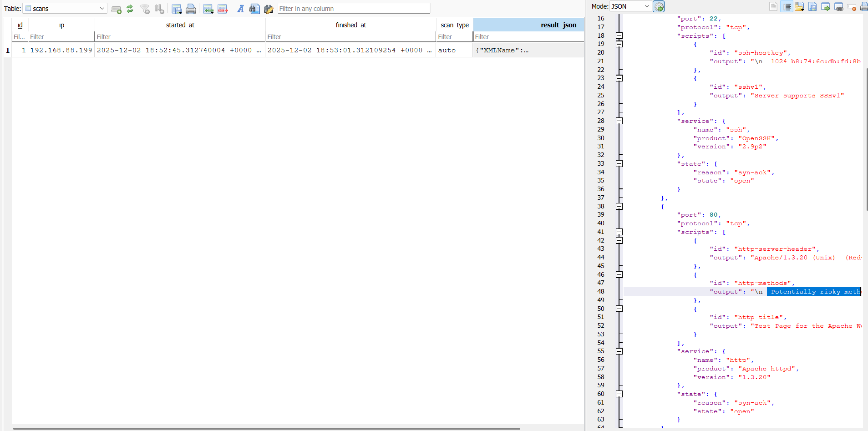Export cell contents to file icon

pos(812,6)
